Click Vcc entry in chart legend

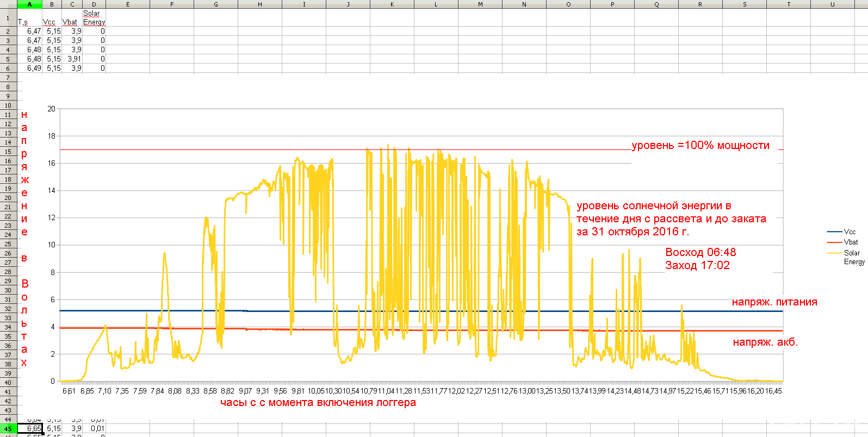click(x=849, y=232)
